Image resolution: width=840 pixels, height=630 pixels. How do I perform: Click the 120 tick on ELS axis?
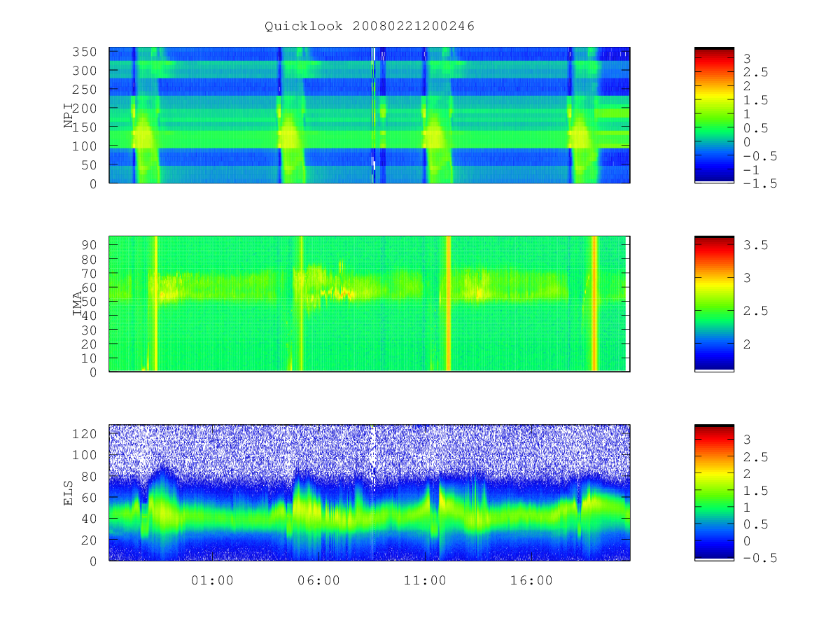coord(92,433)
